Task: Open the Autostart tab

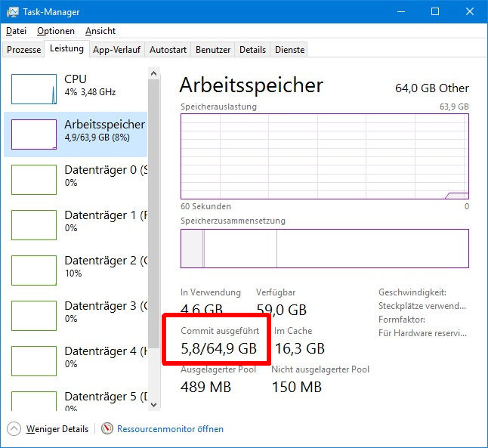Action: [x=168, y=50]
